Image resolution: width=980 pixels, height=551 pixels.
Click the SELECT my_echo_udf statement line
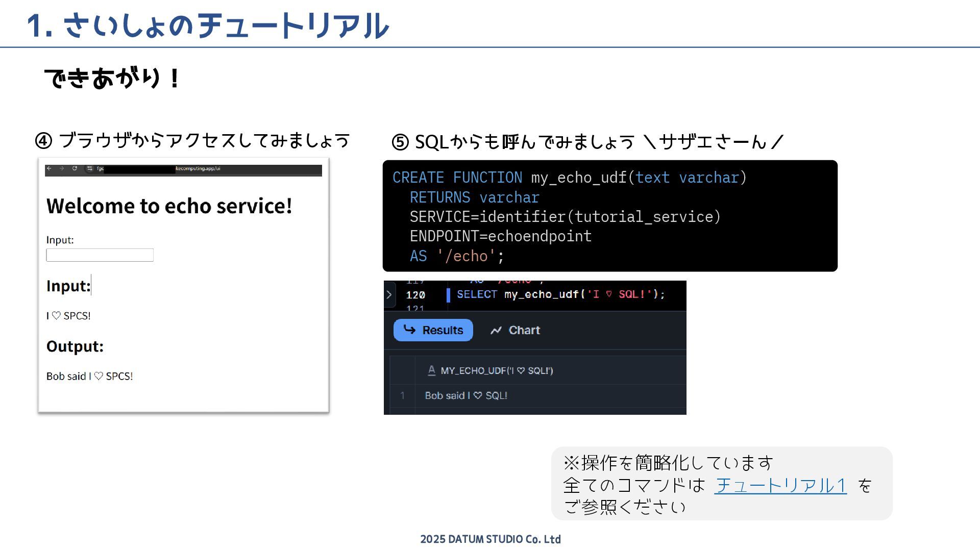tap(560, 294)
